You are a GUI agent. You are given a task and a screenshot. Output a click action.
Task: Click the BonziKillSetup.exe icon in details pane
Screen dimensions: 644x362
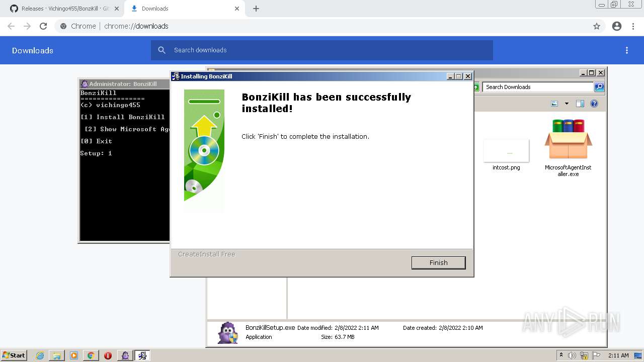(x=227, y=332)
